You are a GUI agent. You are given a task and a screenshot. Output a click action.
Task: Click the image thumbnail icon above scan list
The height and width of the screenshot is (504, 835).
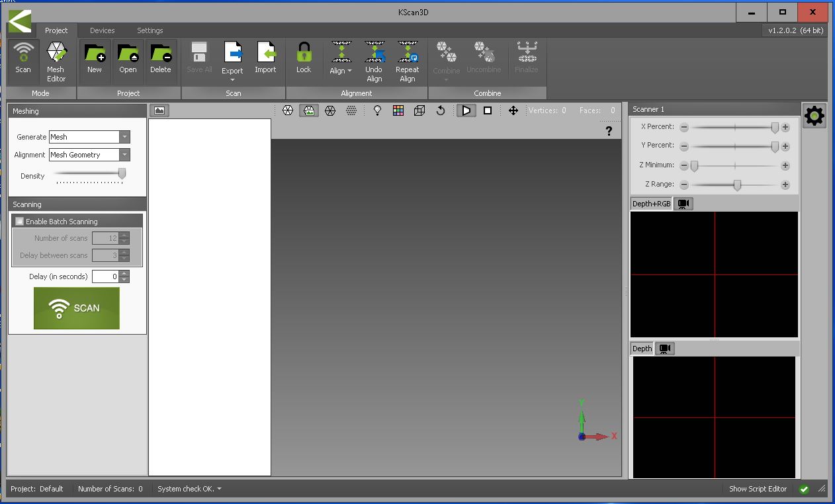159,110
